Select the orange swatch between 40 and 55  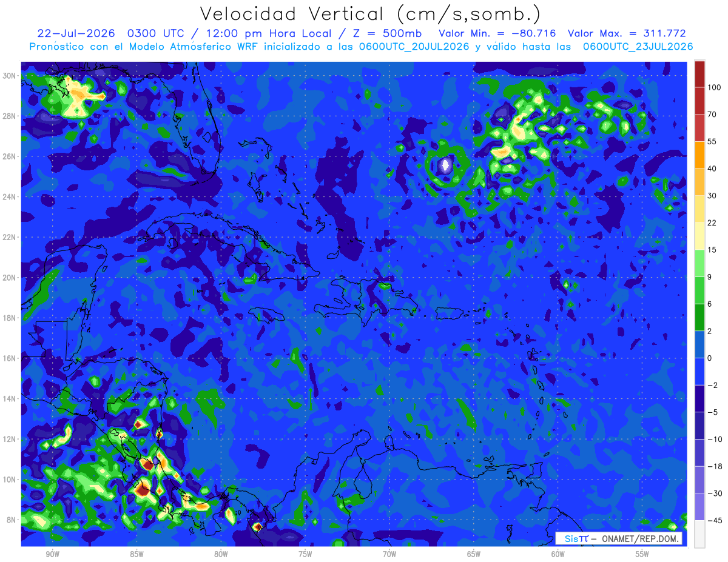click(x=699, y=155)
